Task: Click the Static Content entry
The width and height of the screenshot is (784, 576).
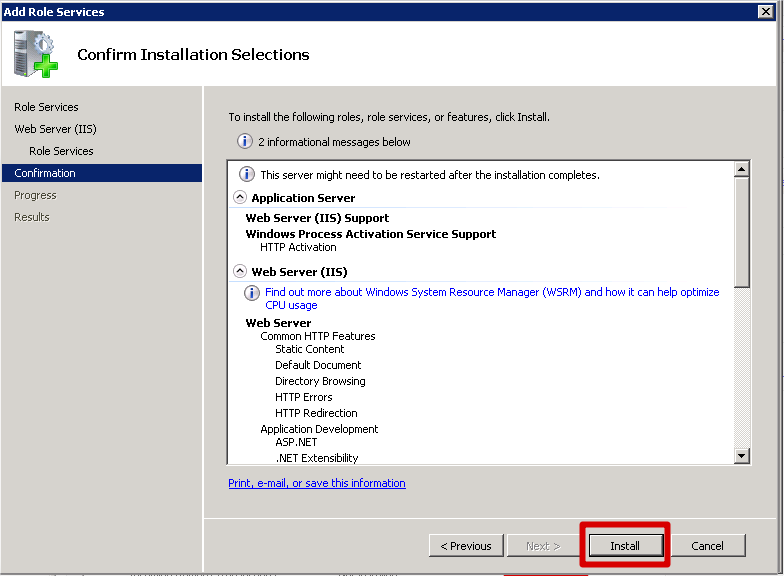Action: (310, 349)
